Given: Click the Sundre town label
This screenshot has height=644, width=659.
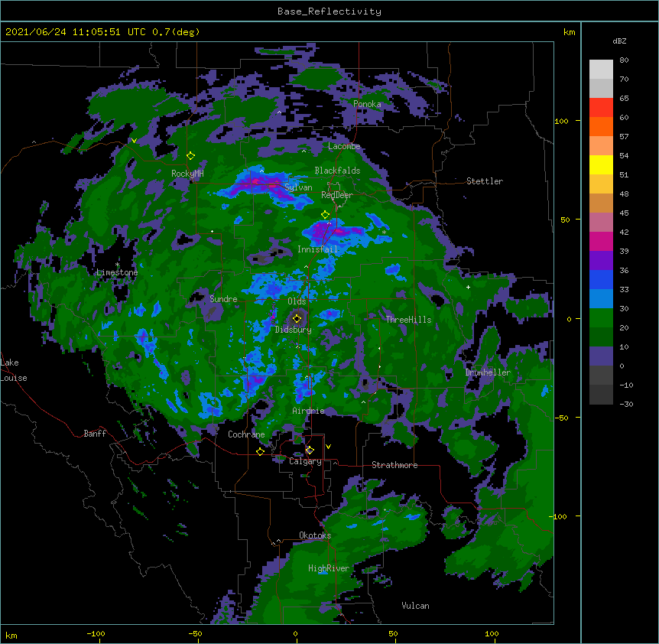Looking at the screenshot, I should 223,299.
